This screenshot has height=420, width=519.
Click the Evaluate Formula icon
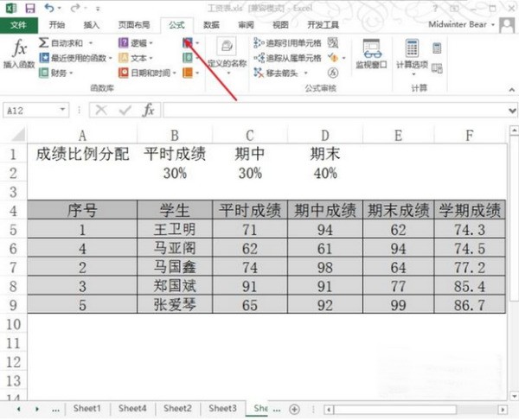click(333, 73)
